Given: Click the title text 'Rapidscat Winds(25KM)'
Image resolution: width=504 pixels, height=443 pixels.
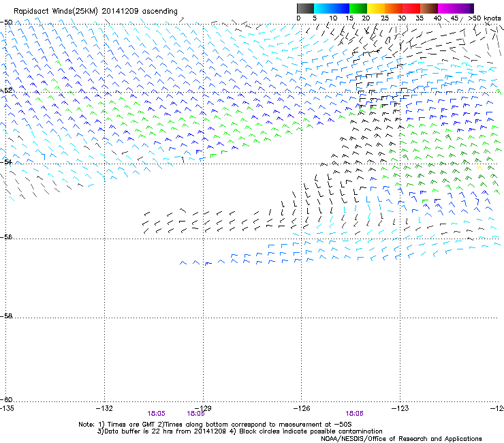Looking at the screenshot, I should tap(56, 12).
